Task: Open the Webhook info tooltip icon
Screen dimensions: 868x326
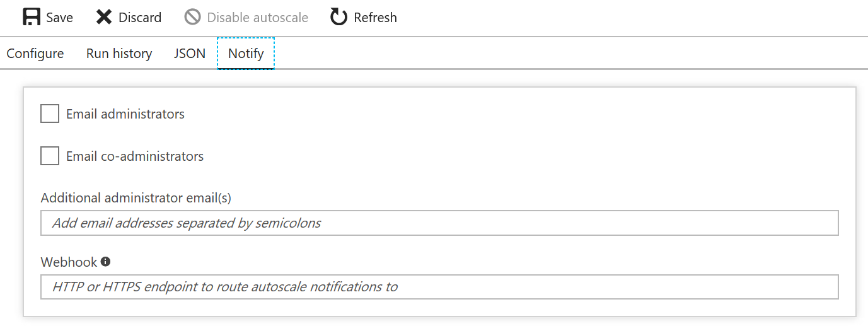Action: coord(105,261)
